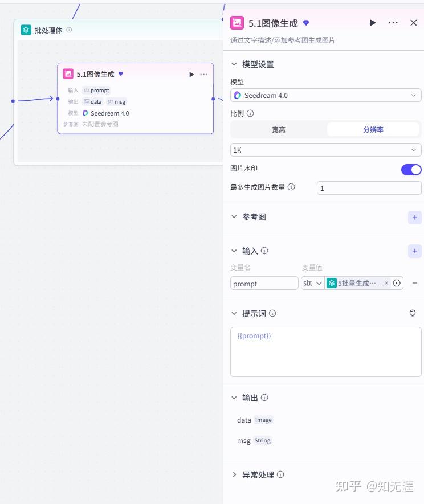Click the canvas node's right output port

[213, 99]
